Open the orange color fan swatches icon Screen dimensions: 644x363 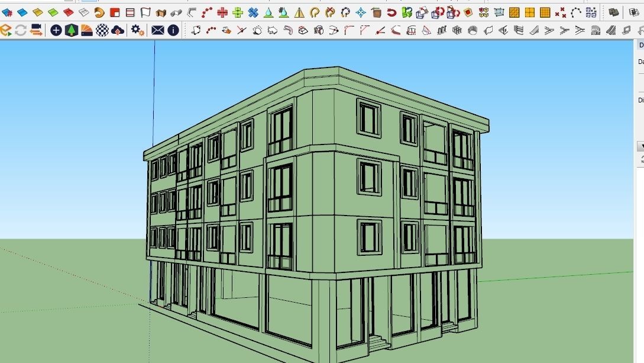tap(87, 30)
